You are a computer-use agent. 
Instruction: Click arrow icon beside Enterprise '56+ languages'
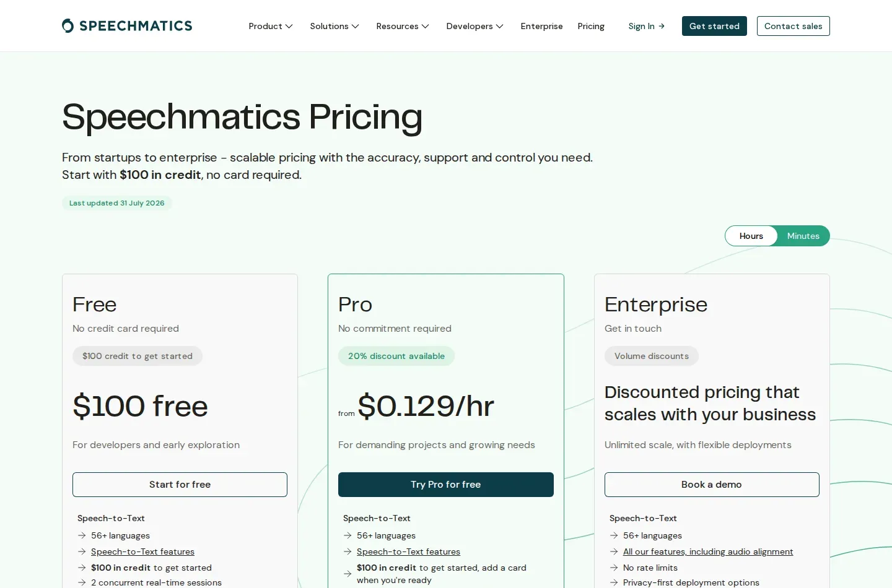tap(614, 535)
